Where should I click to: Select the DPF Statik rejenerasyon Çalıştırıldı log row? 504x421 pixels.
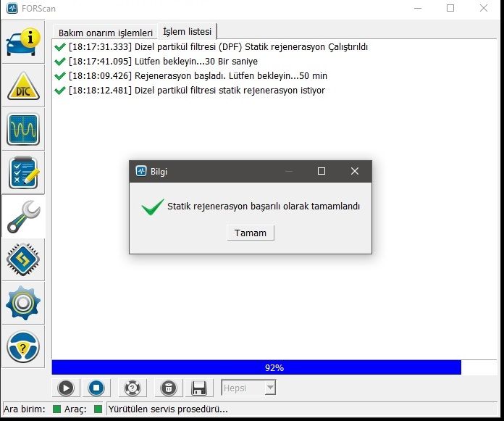(x=211, y=47)
